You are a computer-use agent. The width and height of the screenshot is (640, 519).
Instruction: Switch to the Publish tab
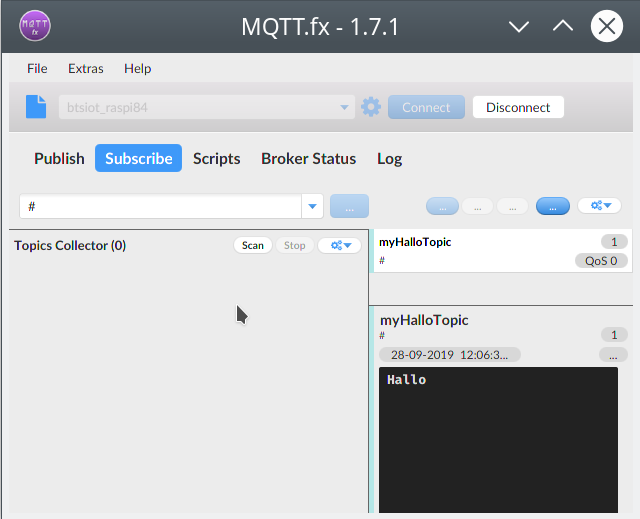[x=59, y=158]
